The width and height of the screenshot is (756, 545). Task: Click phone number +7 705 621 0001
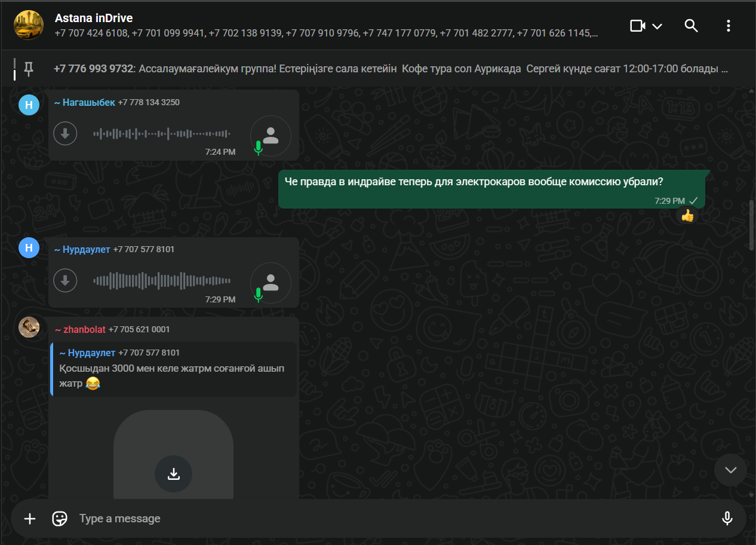tap(139, 329)
